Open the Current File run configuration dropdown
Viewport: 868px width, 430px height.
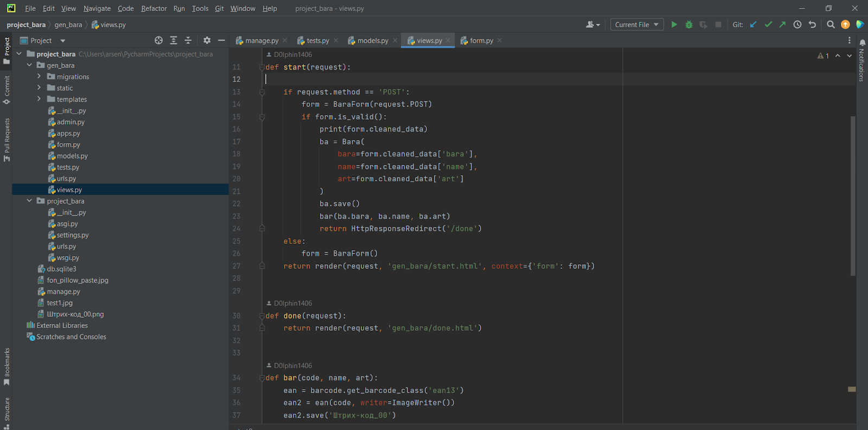click(x=637, y=24)
